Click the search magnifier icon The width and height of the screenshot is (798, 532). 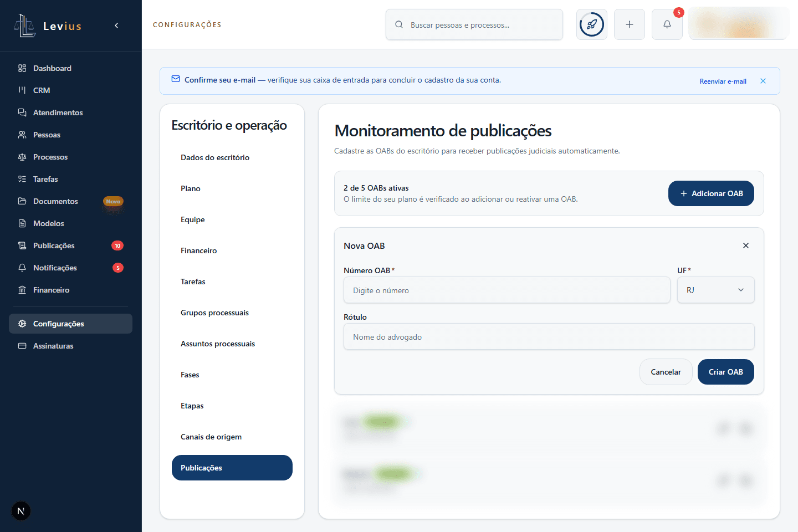(399, 24)
